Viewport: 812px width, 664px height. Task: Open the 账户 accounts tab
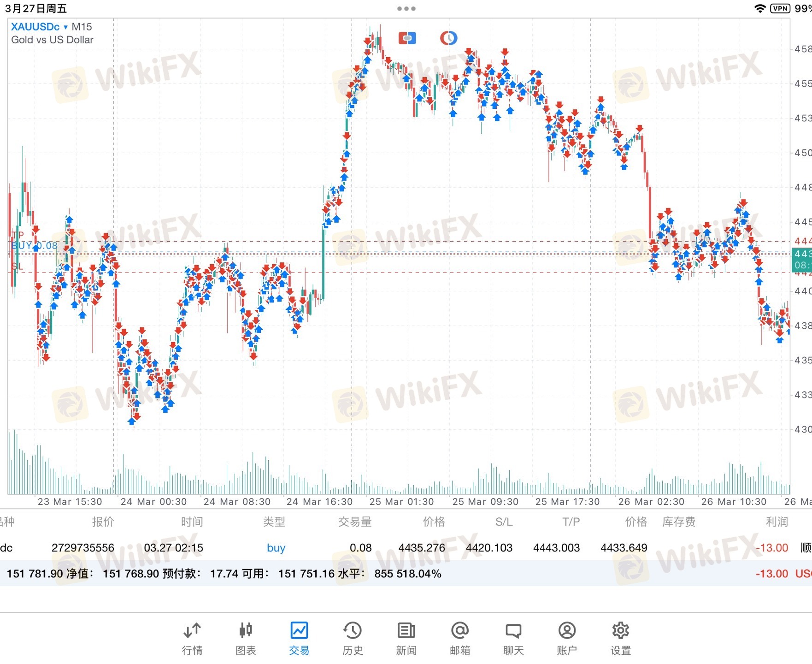[x=567, y=639]
